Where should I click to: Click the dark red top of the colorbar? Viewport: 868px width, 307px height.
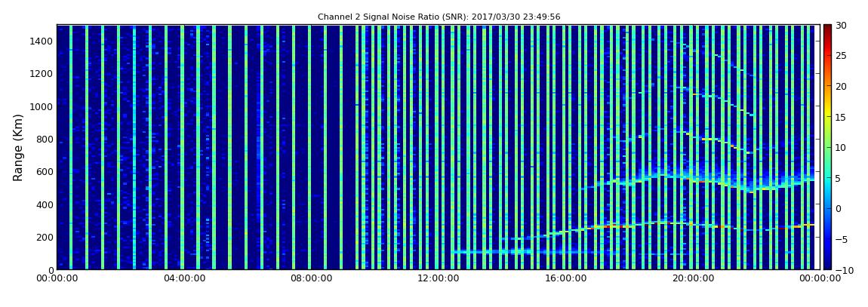(x=827, y=29)
